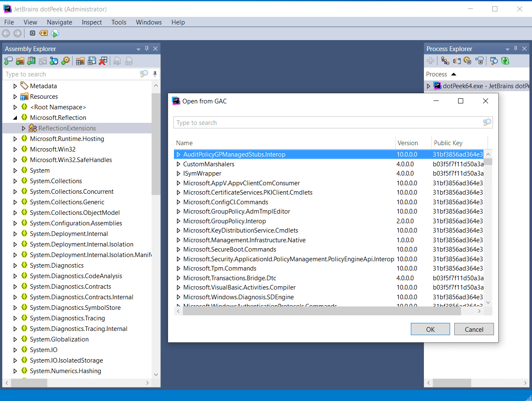Expand the System.Diagnostics namespace node
Image resolution: width=532 pixels, height=401 pixels.
point(15,266)
